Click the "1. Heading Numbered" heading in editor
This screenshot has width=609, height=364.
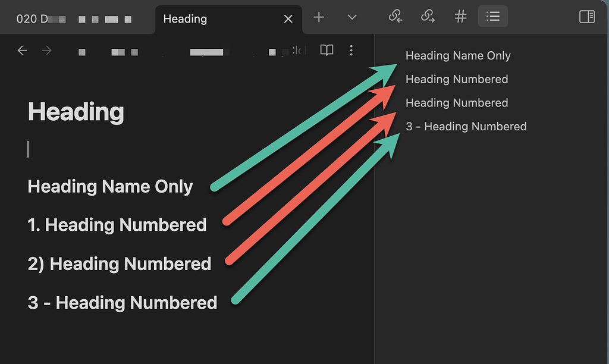pos(117,225)
